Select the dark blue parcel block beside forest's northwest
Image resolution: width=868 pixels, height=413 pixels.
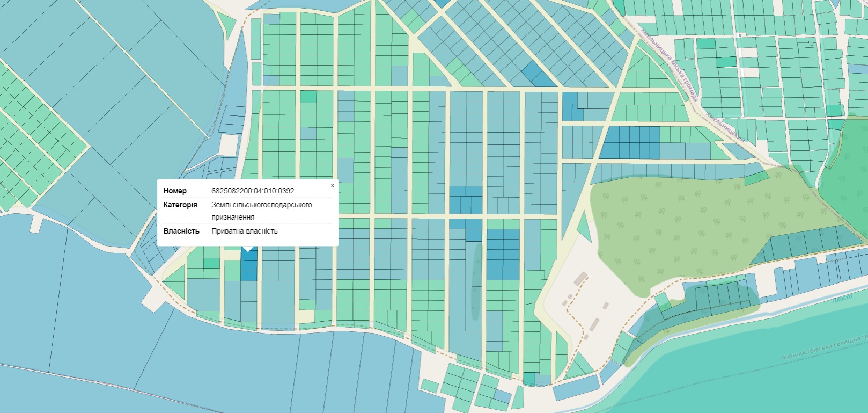coord(629,142)
